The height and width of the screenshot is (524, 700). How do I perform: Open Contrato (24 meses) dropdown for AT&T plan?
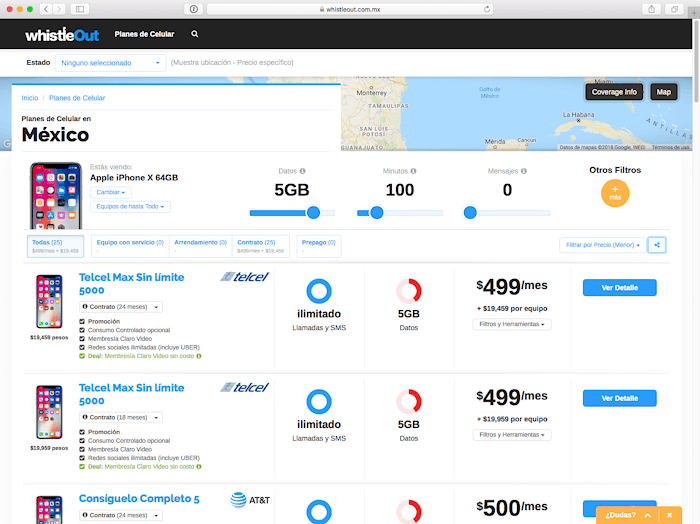click(x=121, y=515)
